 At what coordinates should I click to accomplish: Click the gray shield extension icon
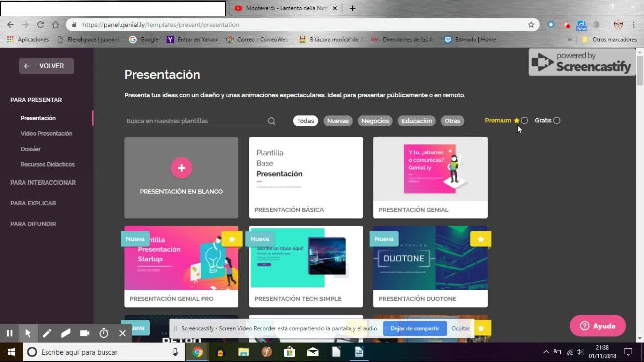click(596, 24)
